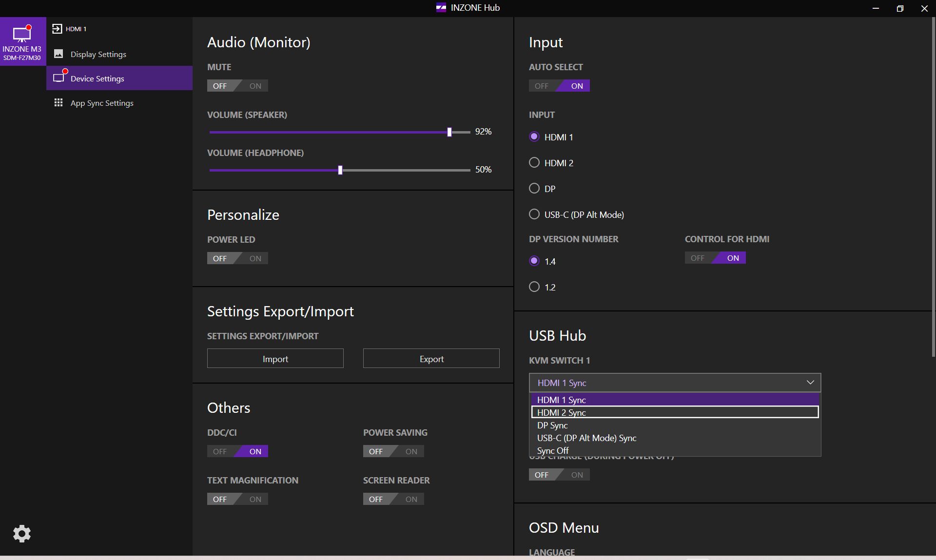Click the 92% speaker volume value
This screenshot has height=560, width=936.
[483, 132]
